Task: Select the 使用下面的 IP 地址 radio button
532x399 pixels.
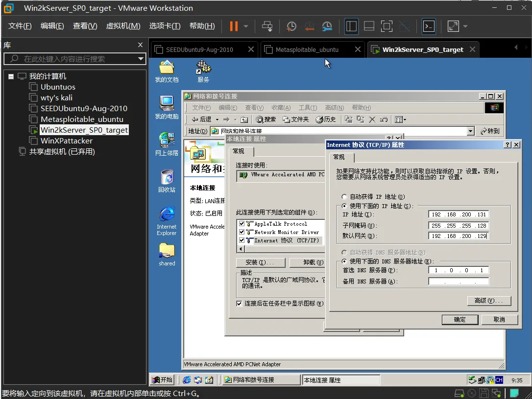Action: pyautogui.click(x=344, y=206)
